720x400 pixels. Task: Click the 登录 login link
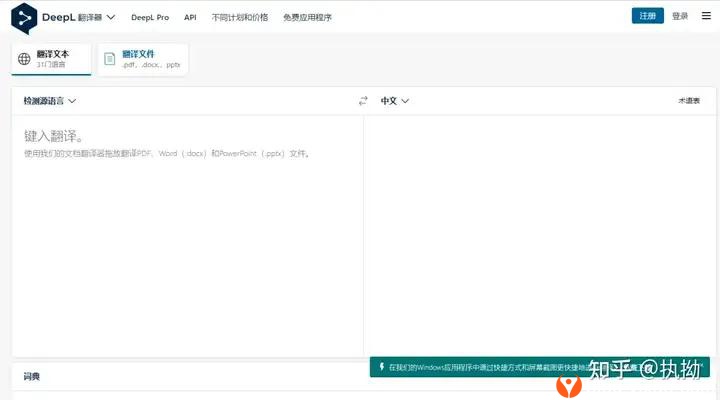680,16
